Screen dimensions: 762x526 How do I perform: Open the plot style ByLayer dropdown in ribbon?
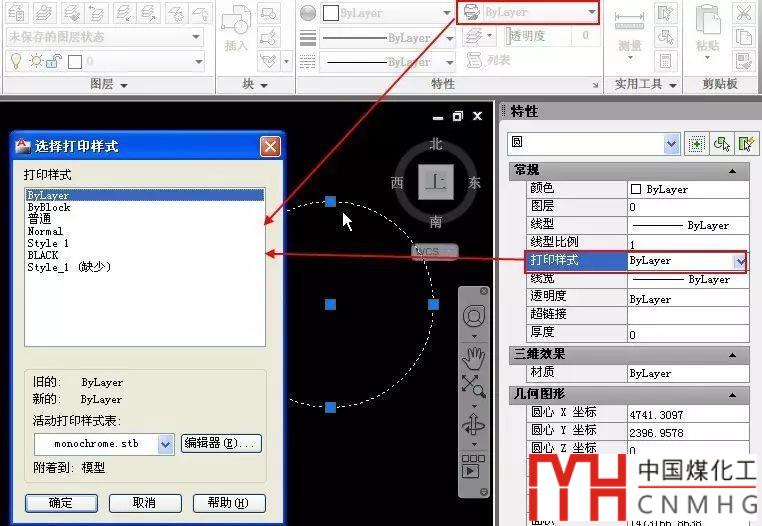tap(592, 12)
